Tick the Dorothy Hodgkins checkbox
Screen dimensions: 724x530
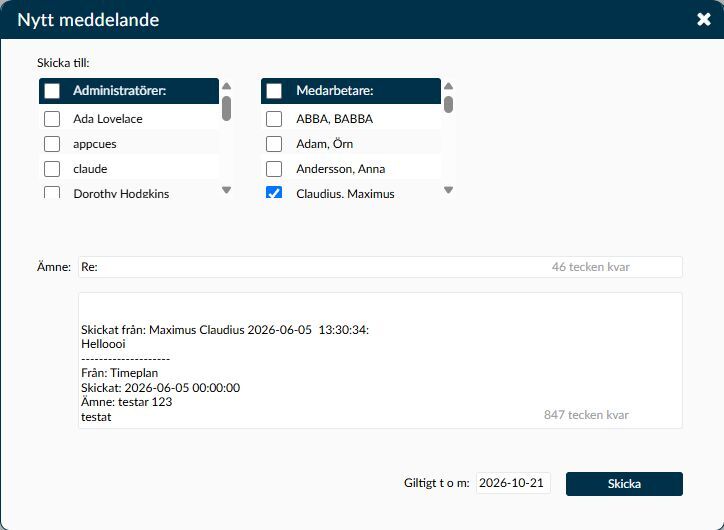[52, 192]
